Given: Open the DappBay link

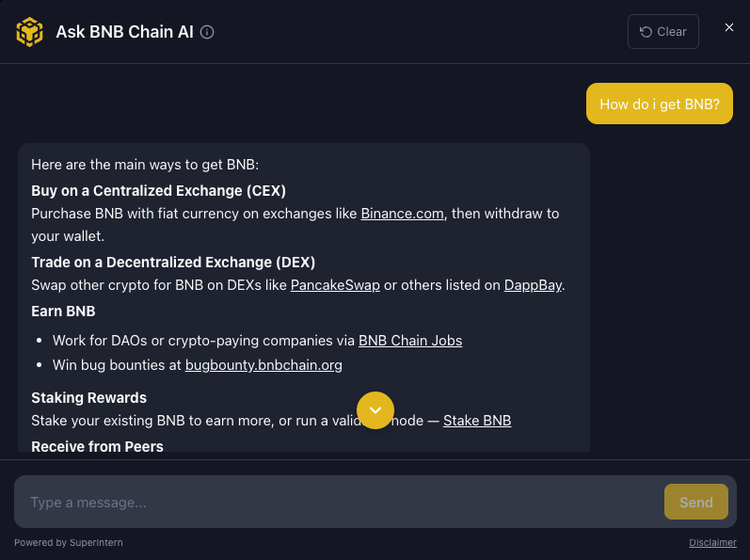Looking at the screenshot, I should coord(533,285).
